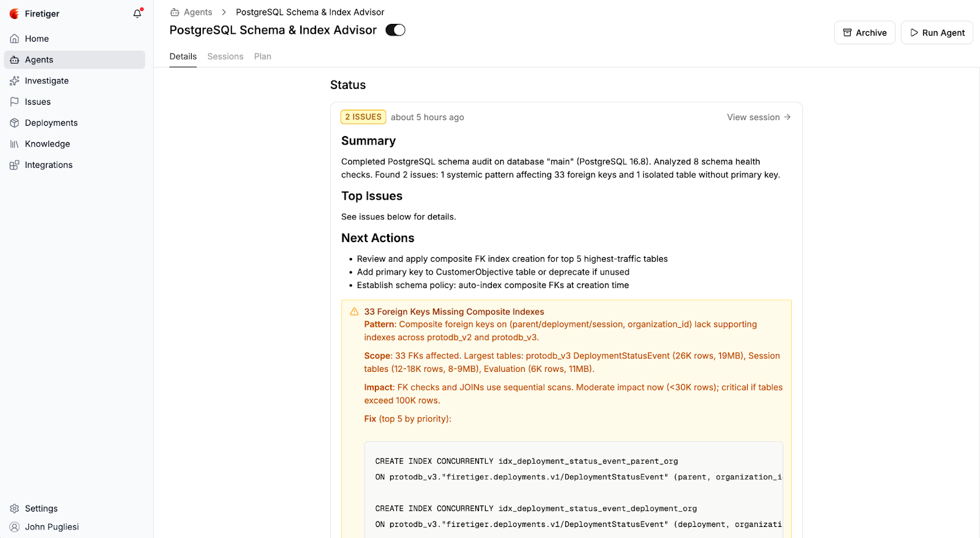Open the Knowledge section
The image size is (980, 538).
(75, 144)
